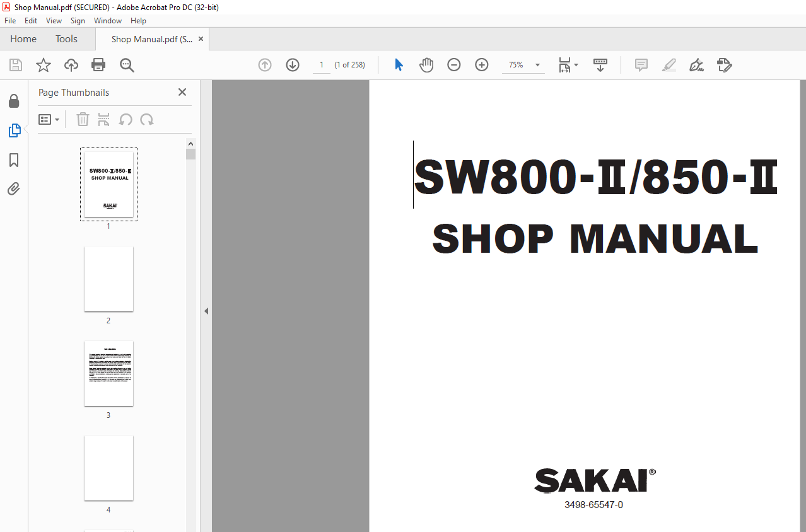
Task: Click the 75% zoom value field
Action: point(517,65)
